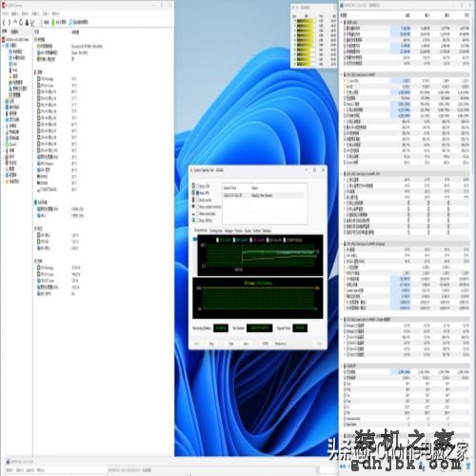Viewport: 476px width, 476px height.
Task: Open Cooling Fans tab in Stability Test
Action: 216,230
